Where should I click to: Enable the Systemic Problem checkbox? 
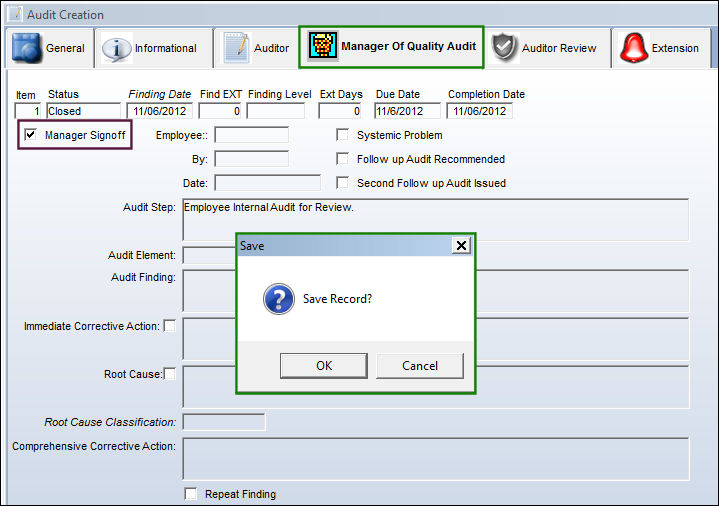click(x=342, y=134)
